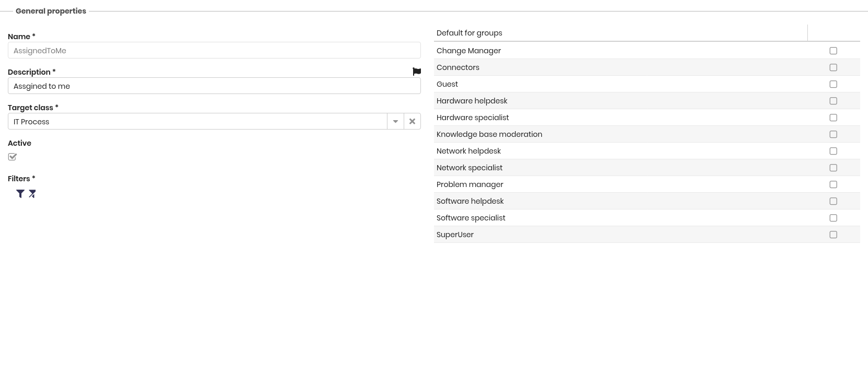
Task: Enable default for Connectors group
Action: pos(833,67)
